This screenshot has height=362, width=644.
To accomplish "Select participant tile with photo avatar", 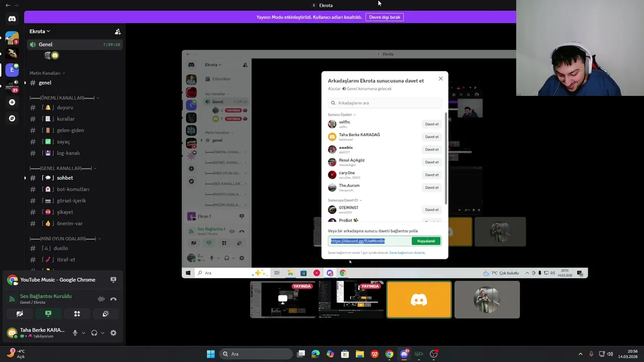I will pos(487,300).
